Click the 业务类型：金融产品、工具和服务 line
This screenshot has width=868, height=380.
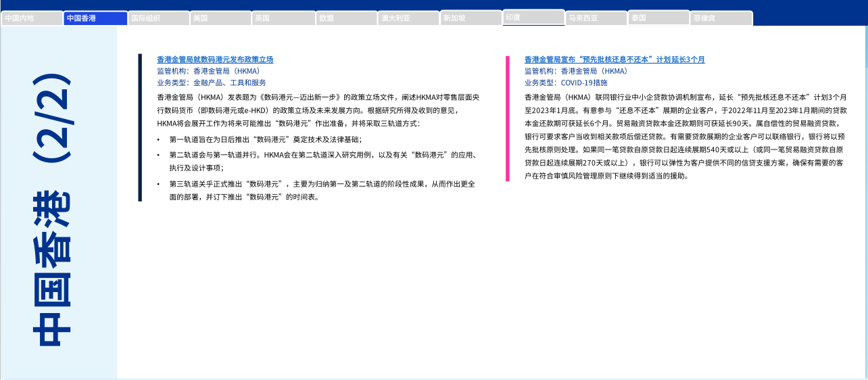pyautogui.click(x=211, y=82)
